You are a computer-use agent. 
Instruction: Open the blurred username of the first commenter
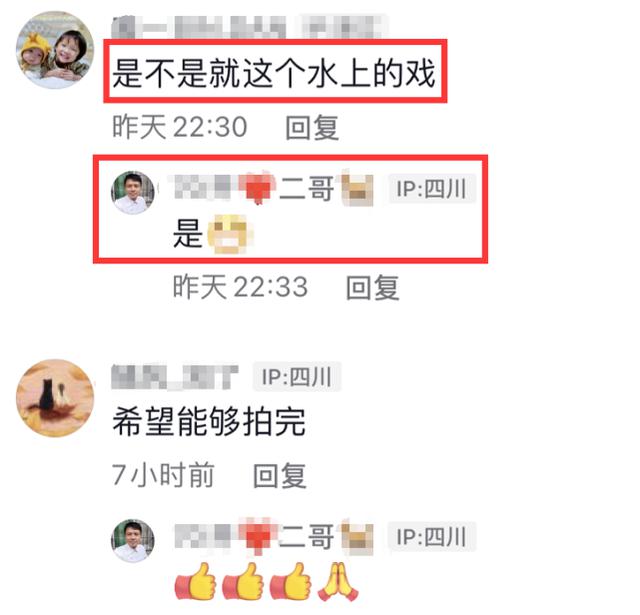click(199, 27)
